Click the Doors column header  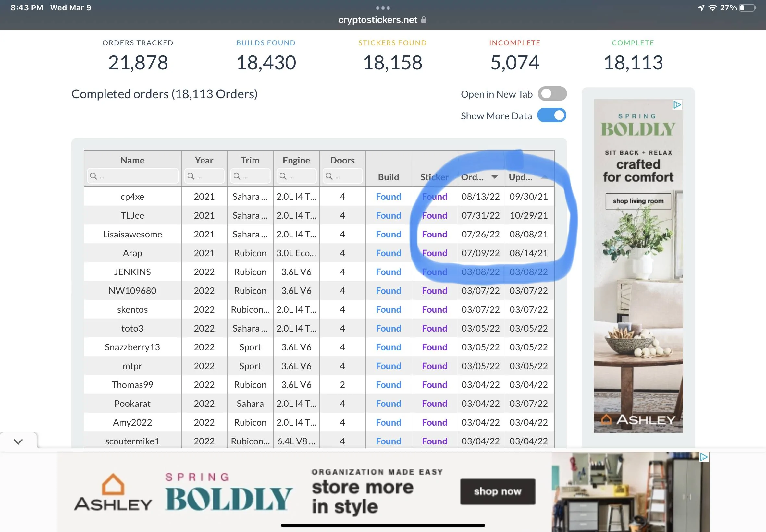[x=342, y=160]
